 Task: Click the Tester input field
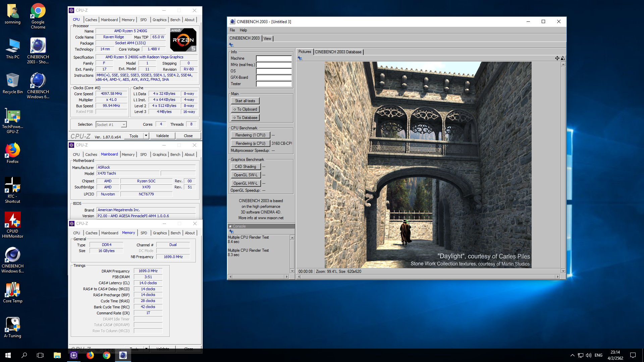click(274, 84)
